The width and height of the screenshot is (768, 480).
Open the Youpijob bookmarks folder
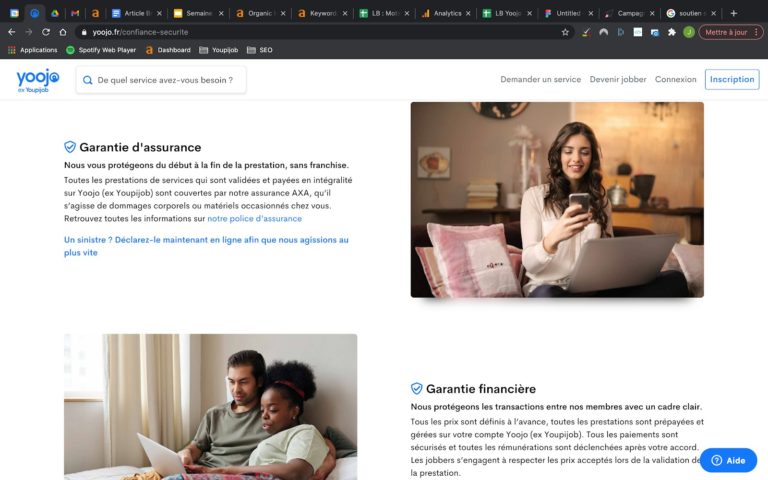point(218,50)
